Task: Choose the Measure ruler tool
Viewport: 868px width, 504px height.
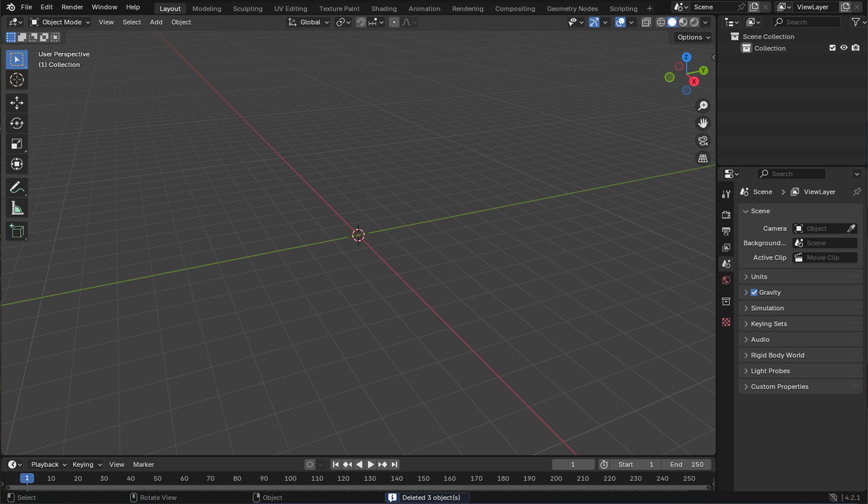Action: coord(17,208)
